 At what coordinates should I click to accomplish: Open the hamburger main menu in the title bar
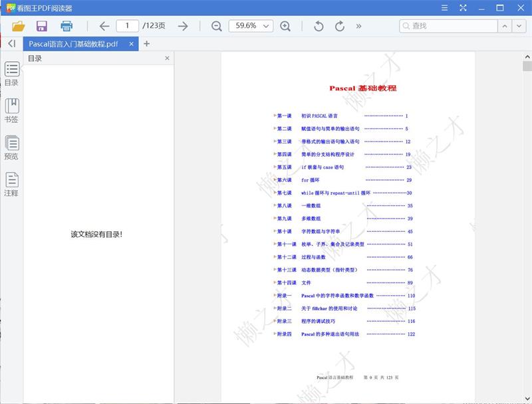(x=444, y=8)
